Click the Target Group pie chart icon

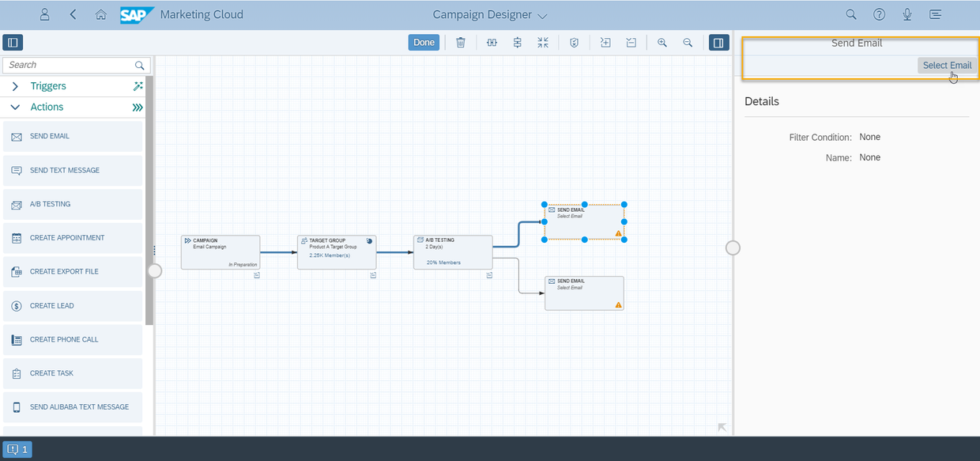[369, 240]
